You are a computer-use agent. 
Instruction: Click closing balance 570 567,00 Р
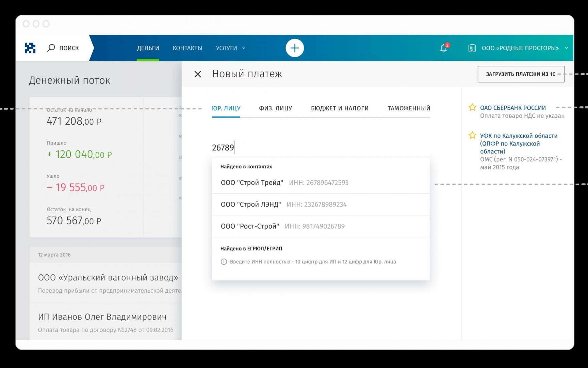74,221
